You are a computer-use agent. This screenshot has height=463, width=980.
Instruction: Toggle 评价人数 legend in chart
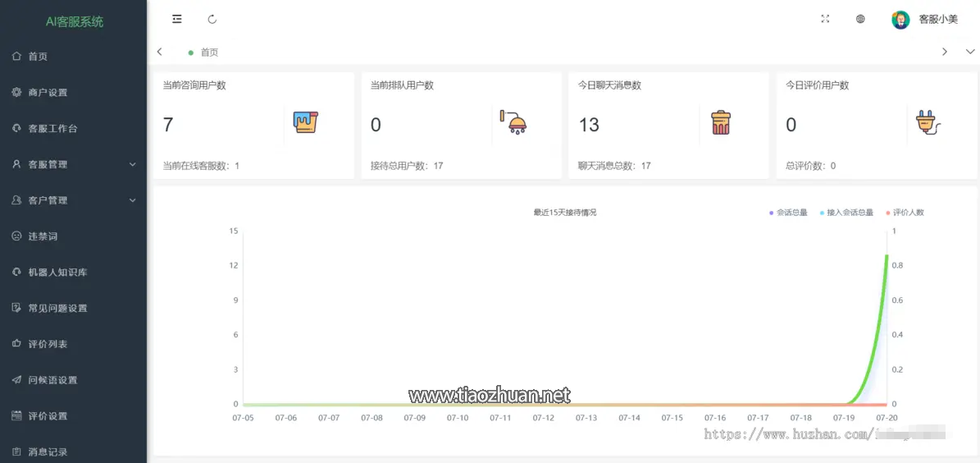pyautogui.click(x=905, y=213)
